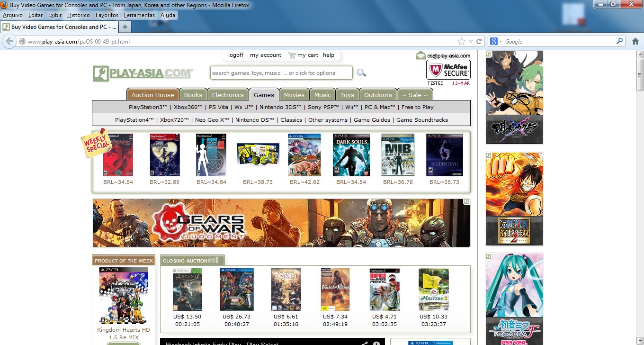
Task: Click the Firefox home icon
Action: pyautogui.click(x=635, y=41)
